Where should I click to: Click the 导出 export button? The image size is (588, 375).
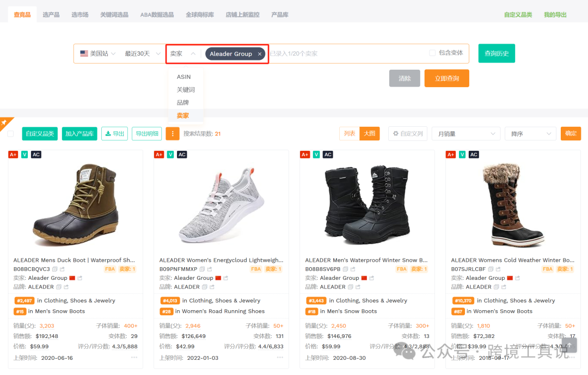click(114, 133)
